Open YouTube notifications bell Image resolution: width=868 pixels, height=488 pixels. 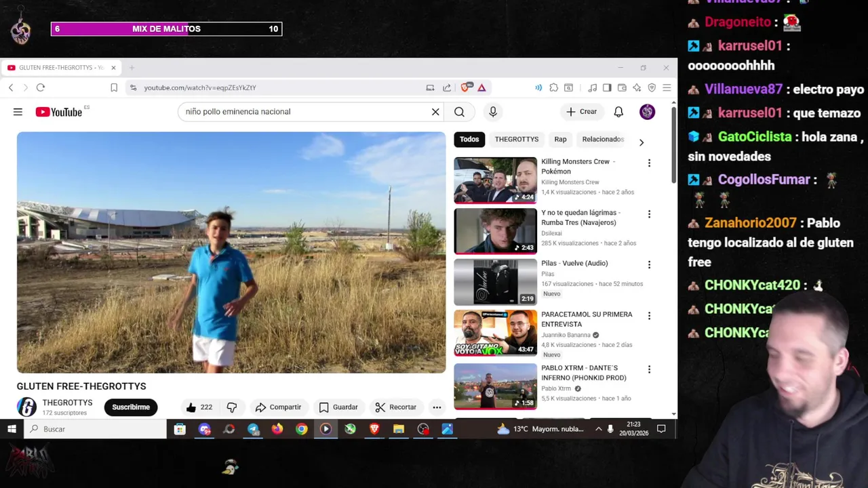[x=618, y=112]
